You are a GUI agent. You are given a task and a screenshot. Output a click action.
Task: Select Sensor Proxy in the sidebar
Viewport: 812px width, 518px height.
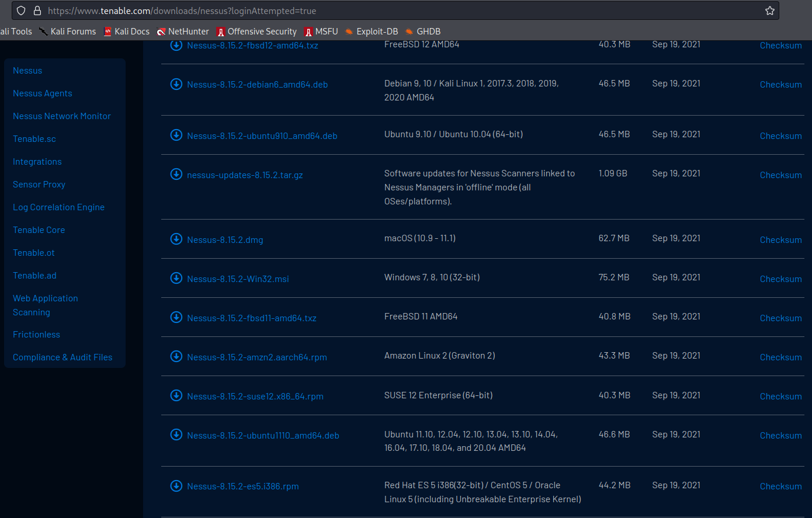tap(39, 185)
